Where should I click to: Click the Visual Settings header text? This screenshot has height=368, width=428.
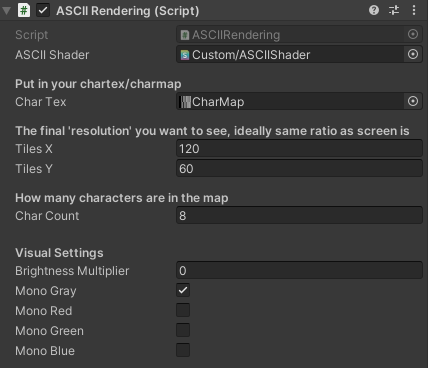click(59, 253)
